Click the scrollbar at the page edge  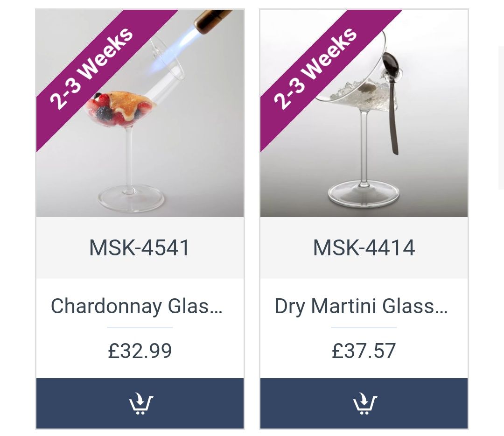[x=501, y=117]
